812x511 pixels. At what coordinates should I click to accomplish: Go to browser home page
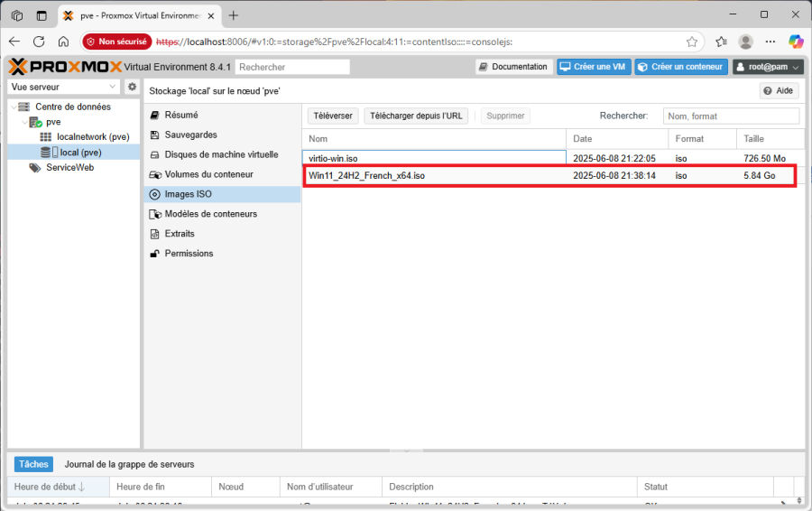tap(63, 42)
